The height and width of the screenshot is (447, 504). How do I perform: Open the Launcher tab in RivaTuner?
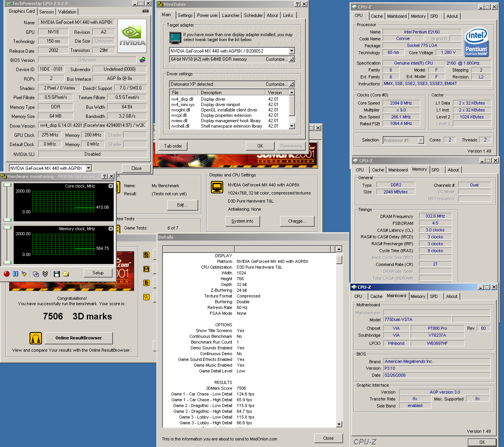231,15
